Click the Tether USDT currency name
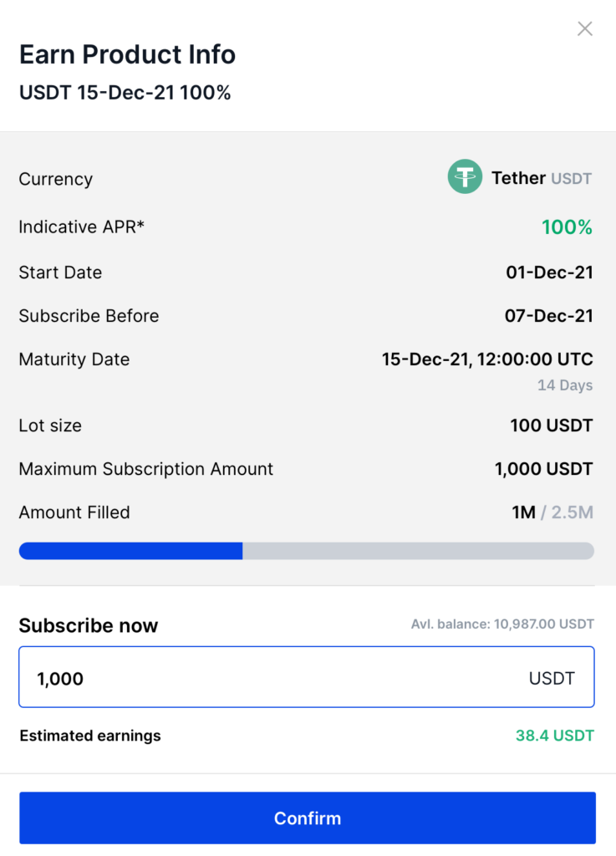The height and width of the screenshot is (856, 616). click(542, 178)
